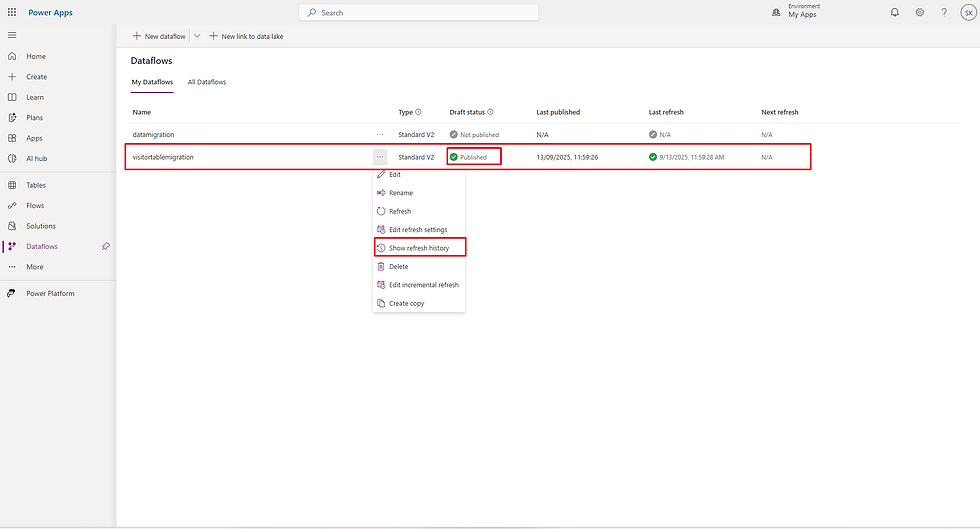Click the Published status text

[473, 157]
